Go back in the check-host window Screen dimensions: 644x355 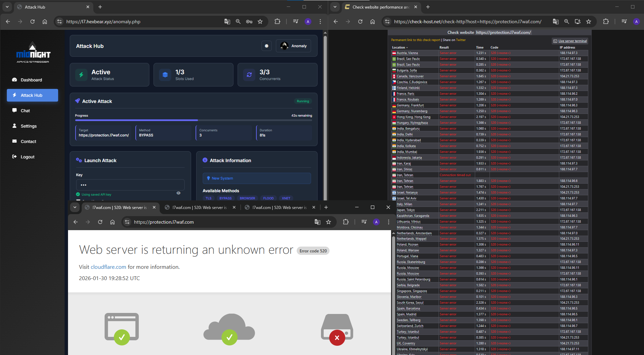[x=336, y=22]
